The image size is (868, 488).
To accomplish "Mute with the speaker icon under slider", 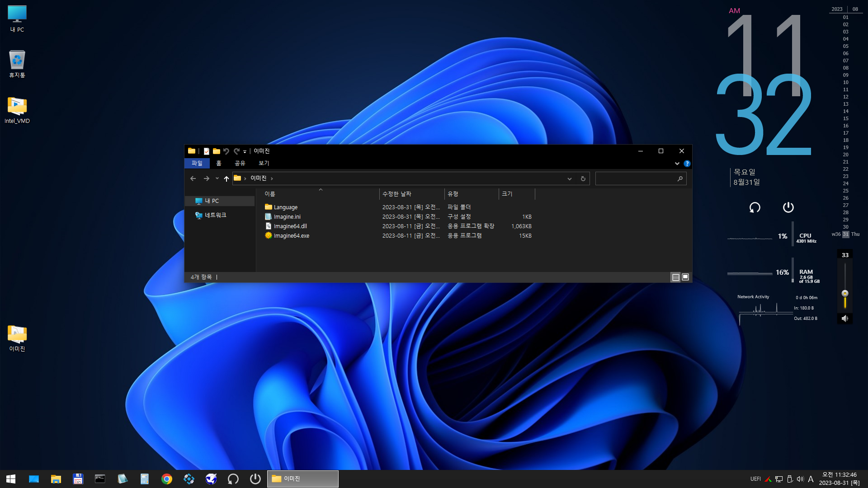I will click(845, 319).
